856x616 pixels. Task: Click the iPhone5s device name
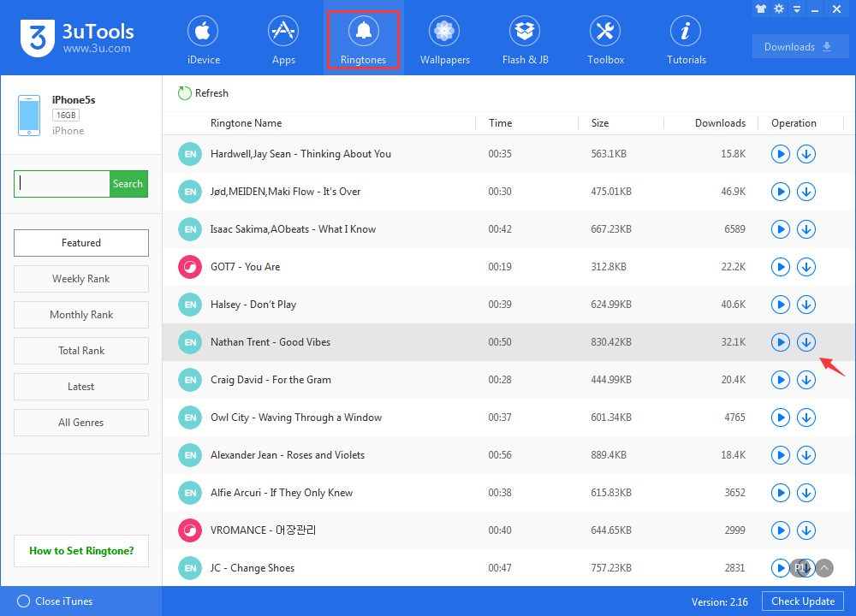coord(74,100)
